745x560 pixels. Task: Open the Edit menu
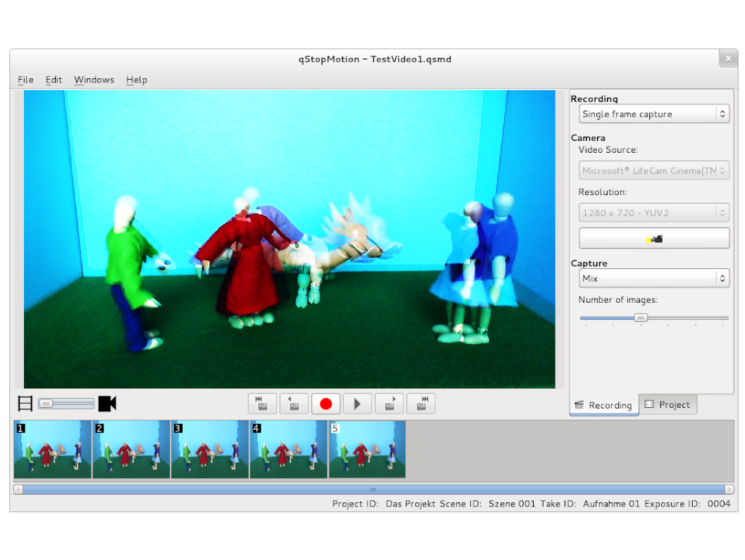(x=54, y=80)
